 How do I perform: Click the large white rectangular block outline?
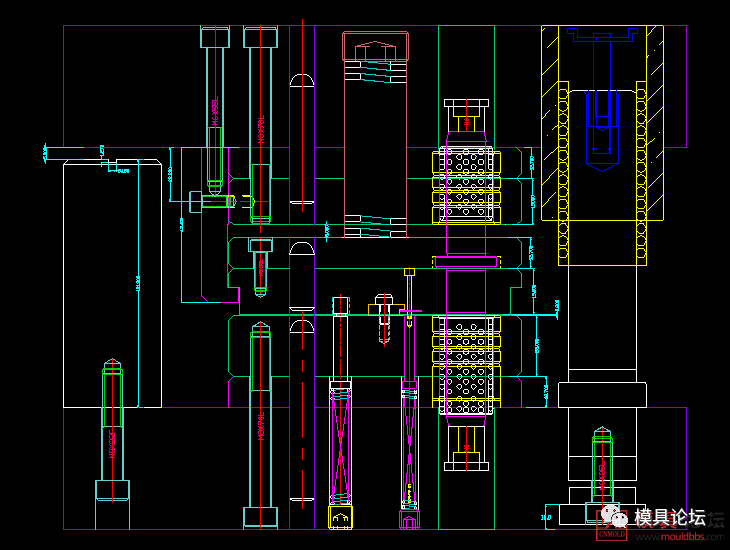click(x=112, y=284)
